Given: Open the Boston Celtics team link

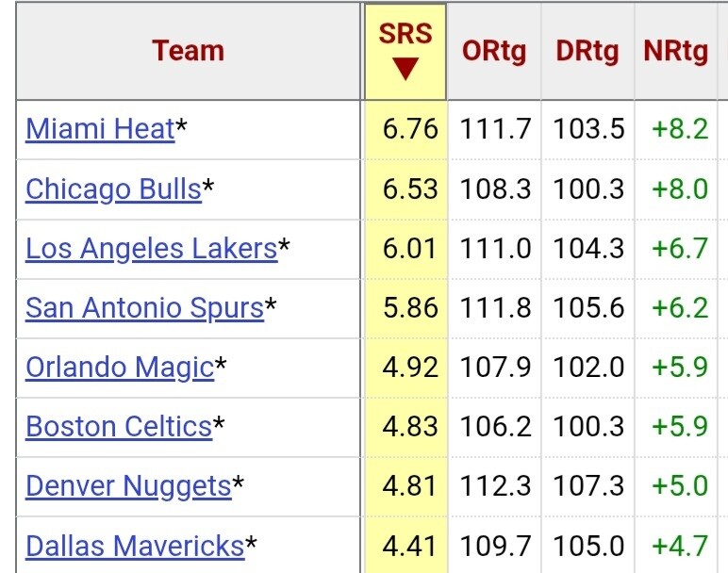Looking at the screenshot, I should pos(119,426).
